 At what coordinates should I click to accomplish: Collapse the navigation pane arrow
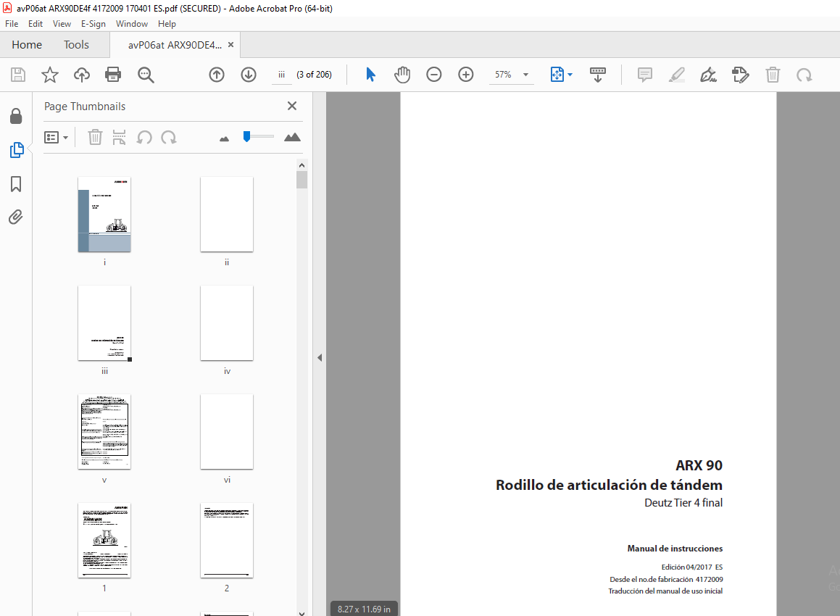coord(320,357)
